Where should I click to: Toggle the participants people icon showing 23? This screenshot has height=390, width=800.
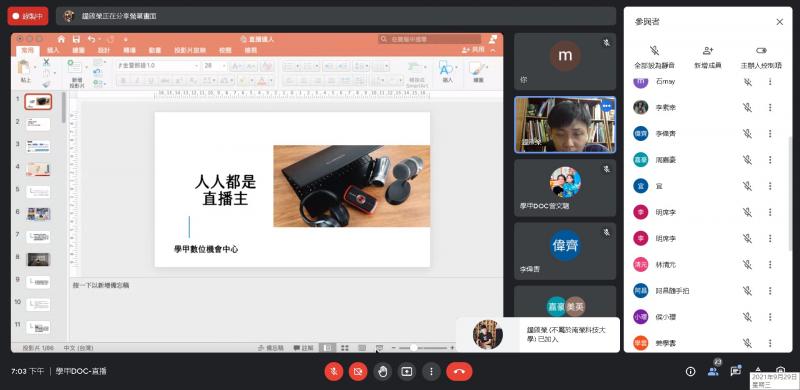pos(713,371)
